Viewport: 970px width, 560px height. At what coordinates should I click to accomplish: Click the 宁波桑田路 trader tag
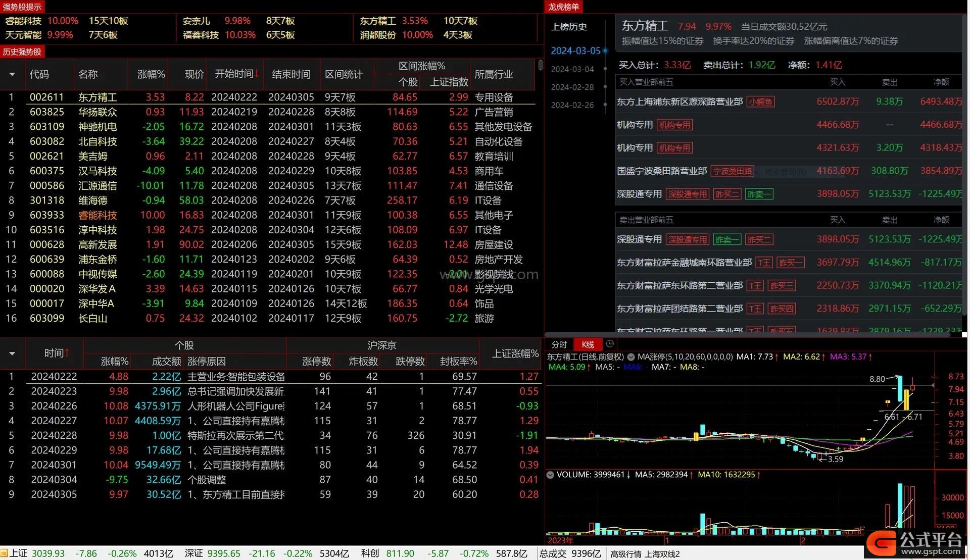coord(732,171)
